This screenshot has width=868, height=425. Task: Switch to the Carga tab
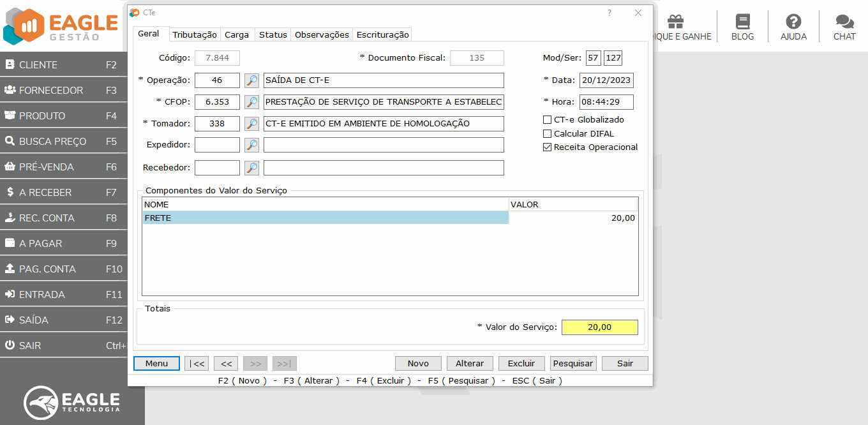(x=237, y=34)
